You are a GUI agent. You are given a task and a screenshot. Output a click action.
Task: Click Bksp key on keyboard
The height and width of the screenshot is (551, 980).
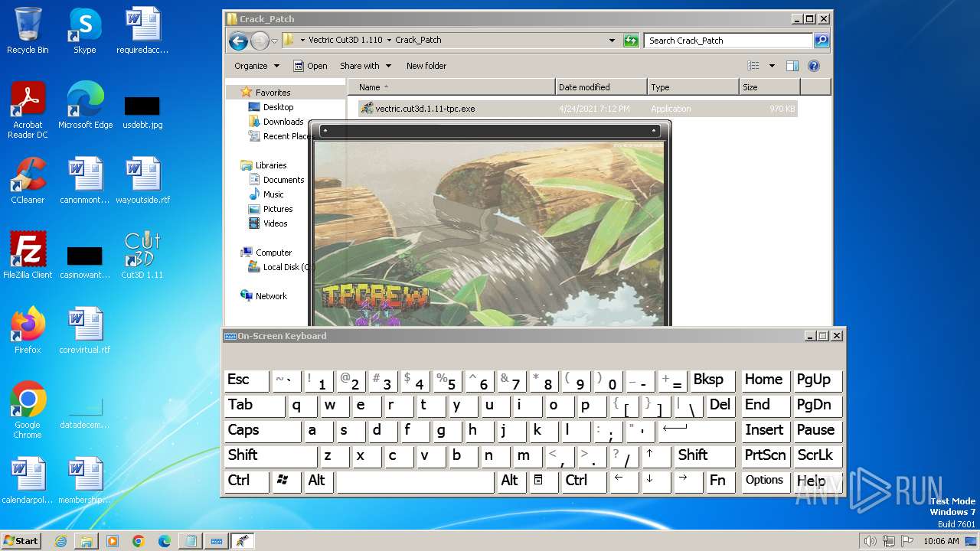[711, 380]
